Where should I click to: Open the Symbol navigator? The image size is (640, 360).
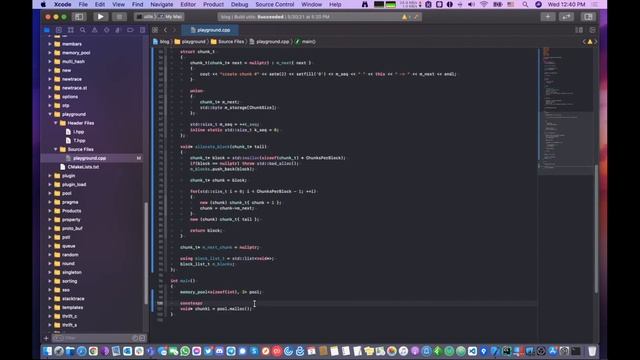point(71,30)
